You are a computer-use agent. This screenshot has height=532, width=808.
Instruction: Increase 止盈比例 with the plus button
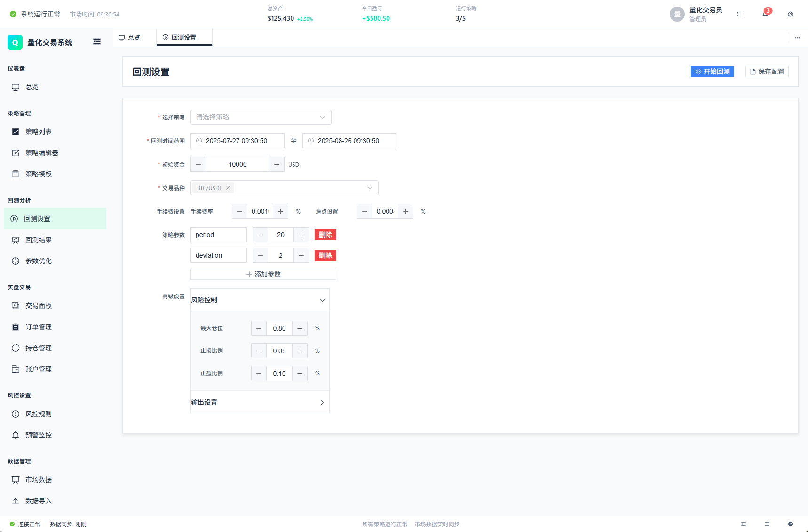[300, 373]
